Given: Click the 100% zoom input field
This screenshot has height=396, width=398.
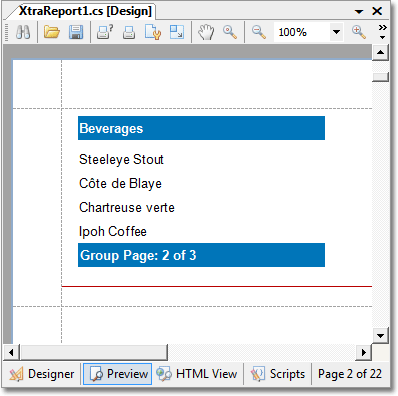Looking at the screenshot, I should pyautogui.click(x=302, y=32).
